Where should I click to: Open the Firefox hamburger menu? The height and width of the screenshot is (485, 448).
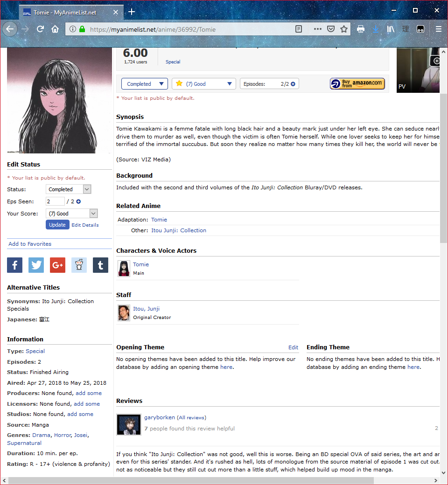(x=438, y=29)
